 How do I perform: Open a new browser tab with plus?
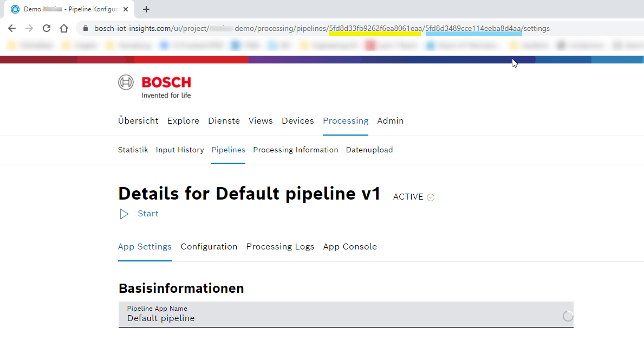[146, 9]
